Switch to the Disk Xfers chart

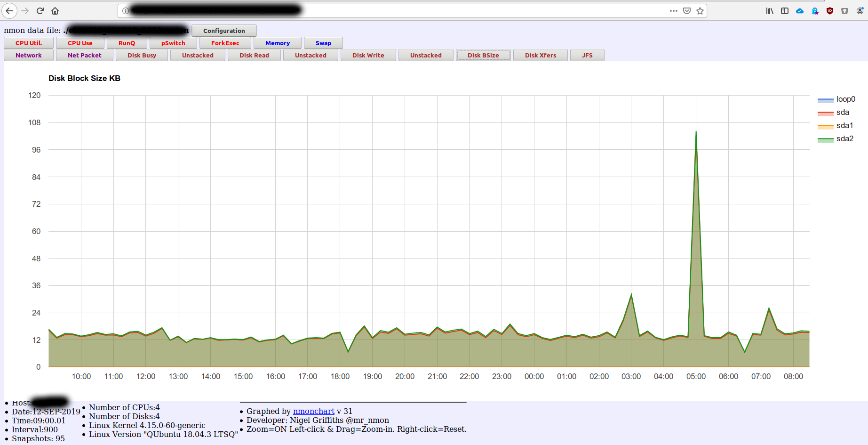click(x=540, y=56)
